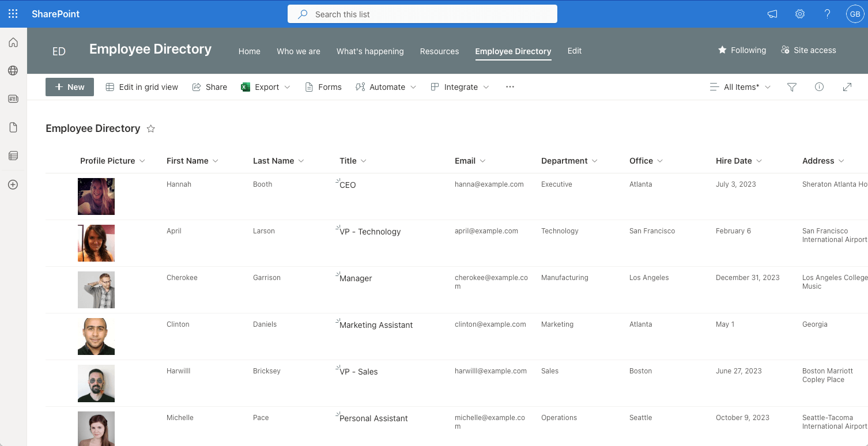Open the app launcher waffle icon
This screenshot has height=446, width=868.
coord(13,14)
